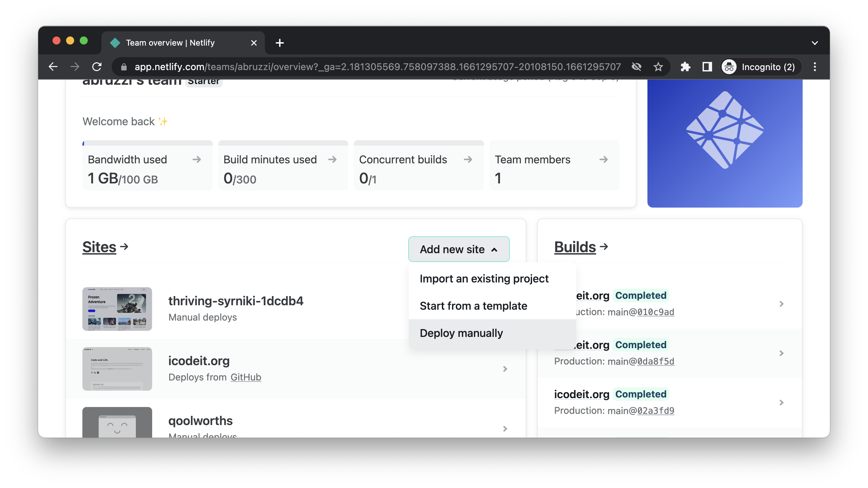Click the arrow icon beside Sites heading
Viewport: 868px width, 488px height.
point(124,247)
